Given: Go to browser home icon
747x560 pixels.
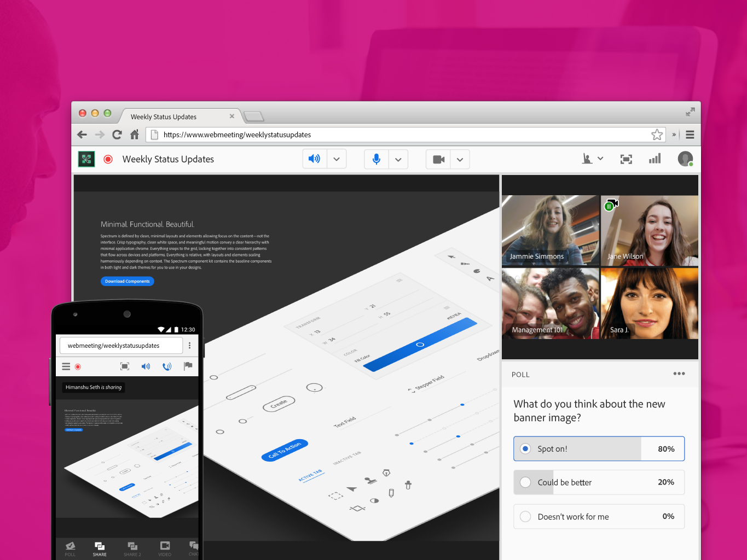Looking at the screenshot, I should [x=135, y=135].
